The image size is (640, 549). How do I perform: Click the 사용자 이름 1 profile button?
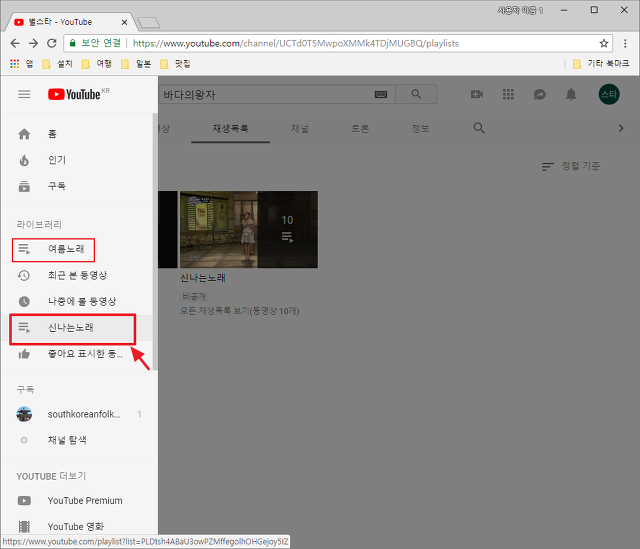coord(520,10)
